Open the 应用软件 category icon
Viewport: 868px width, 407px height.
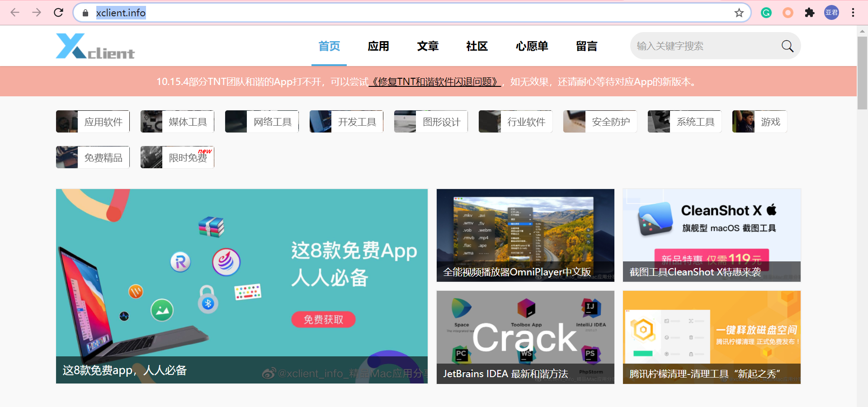[92, 121]
